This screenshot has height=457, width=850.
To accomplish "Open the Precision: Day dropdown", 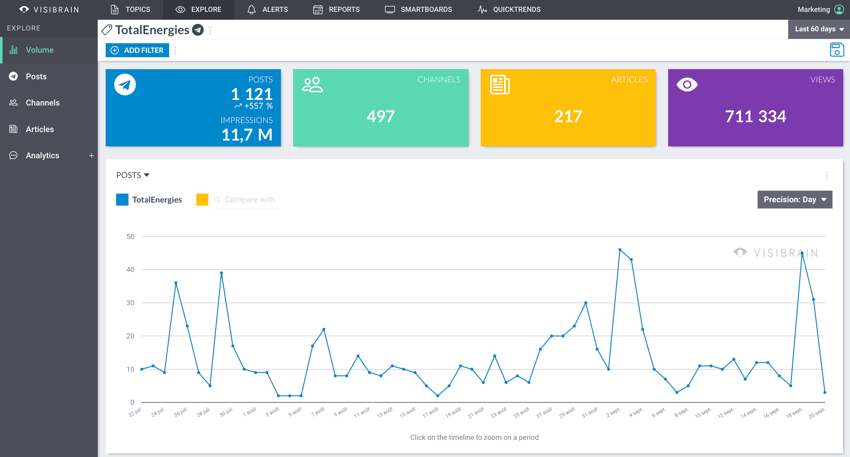I will [x=795, y=199].
